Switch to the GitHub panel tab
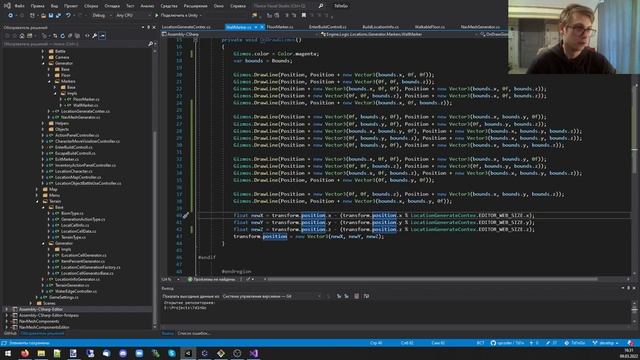The height and width of the screenshot is (360, 640). 10,333
